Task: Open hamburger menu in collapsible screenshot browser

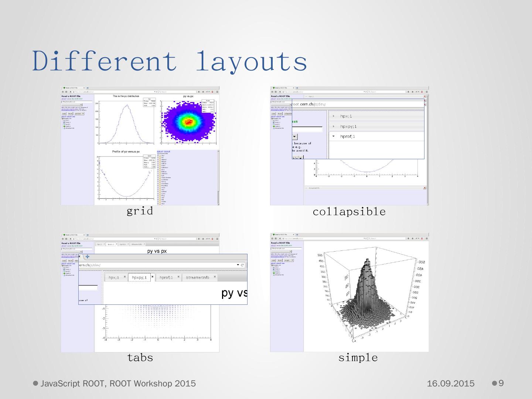Action: click(427, 92)
